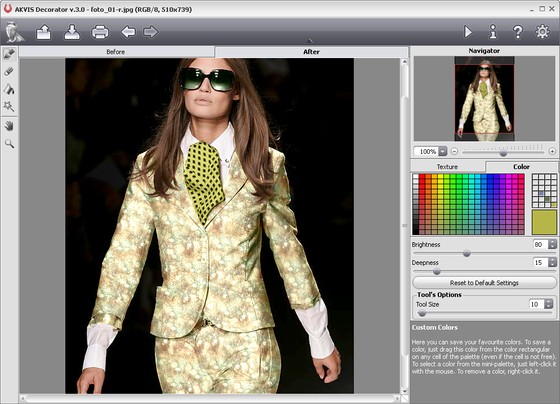Activate the hand pan tool
Viewport: 560px width, 404px height.
(9, 126)
